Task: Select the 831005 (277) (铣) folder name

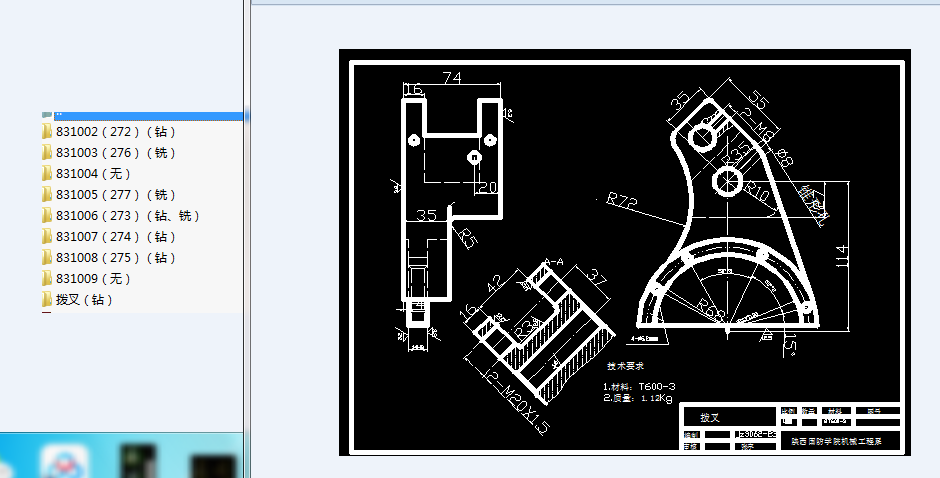Action: point(116,195)
